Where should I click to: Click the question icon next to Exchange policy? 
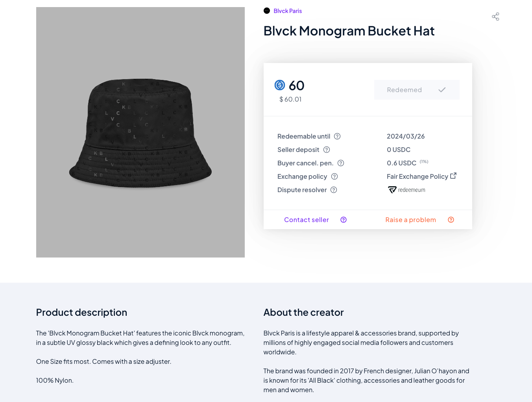click(334, 176)
